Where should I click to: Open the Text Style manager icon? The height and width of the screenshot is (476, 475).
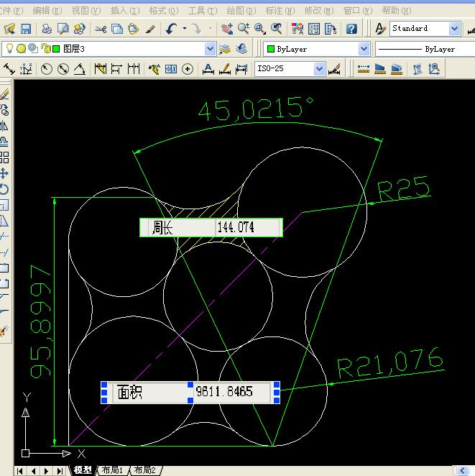click(380, 29)
